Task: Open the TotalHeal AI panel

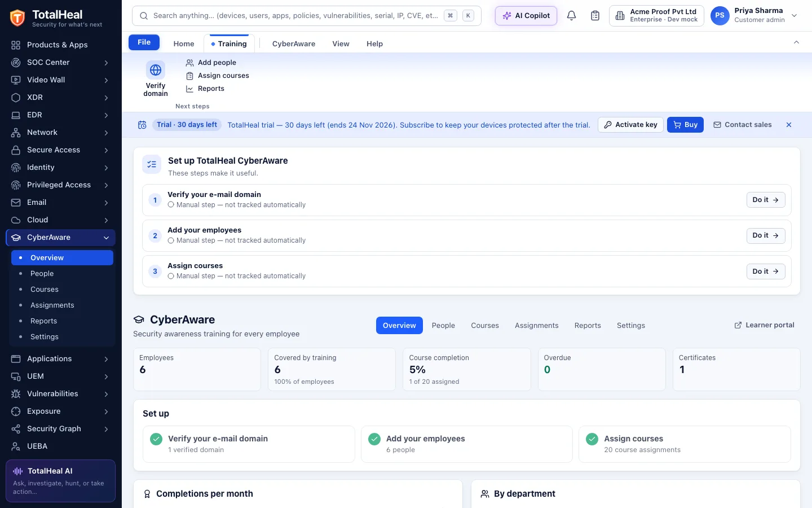Action: (61, 481)
